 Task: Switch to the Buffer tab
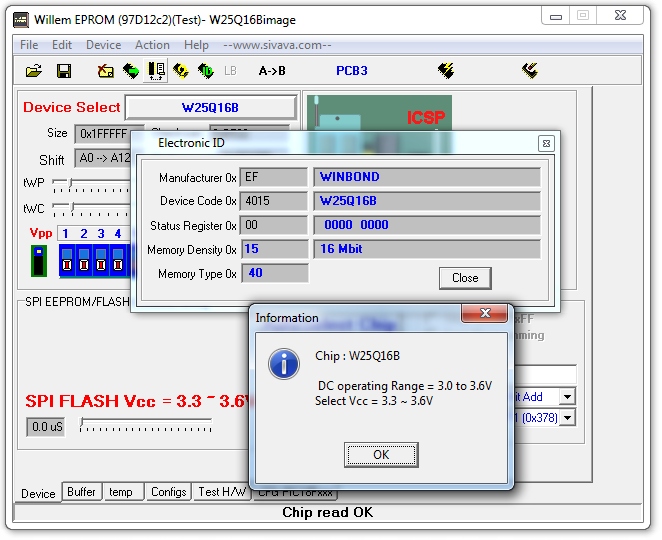pos(81,492)
